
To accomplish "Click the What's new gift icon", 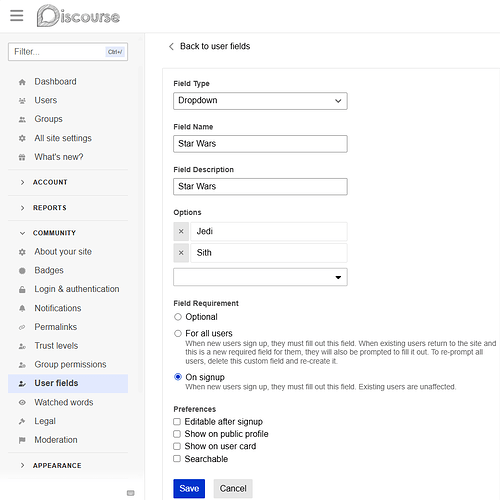I will click(x=22, y=157).
